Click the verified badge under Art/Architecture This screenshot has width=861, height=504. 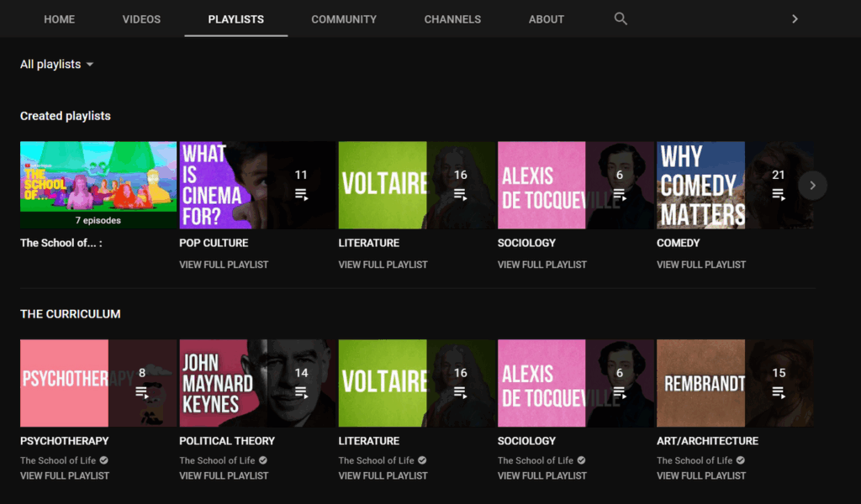tap(740, 460)
